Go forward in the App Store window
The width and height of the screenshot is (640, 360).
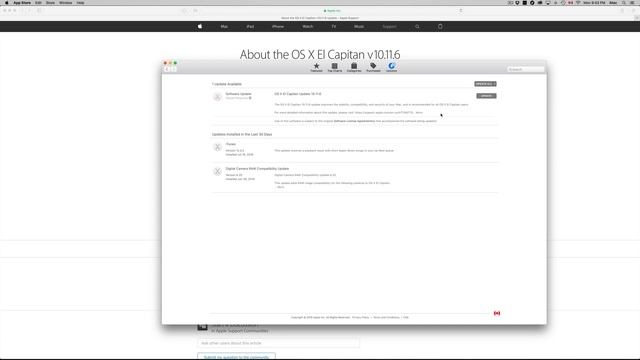click(173, 69)
